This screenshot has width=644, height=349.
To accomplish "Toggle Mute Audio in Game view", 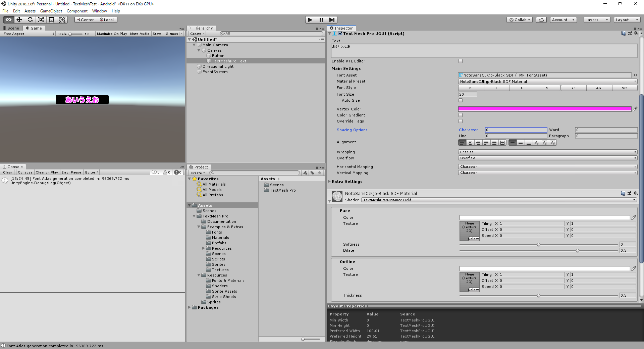I will [x=140, y=34].
